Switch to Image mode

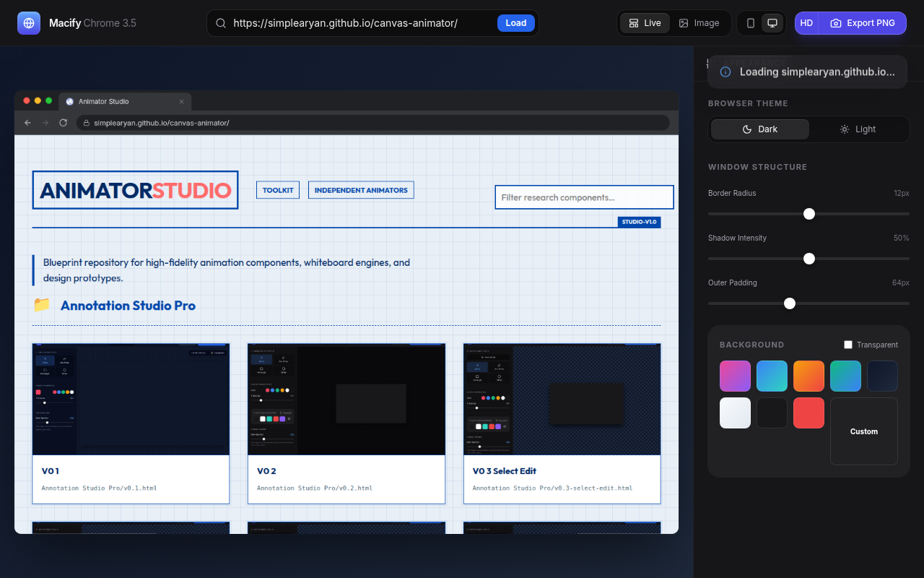pyautogui.click(x=699, y=22)
